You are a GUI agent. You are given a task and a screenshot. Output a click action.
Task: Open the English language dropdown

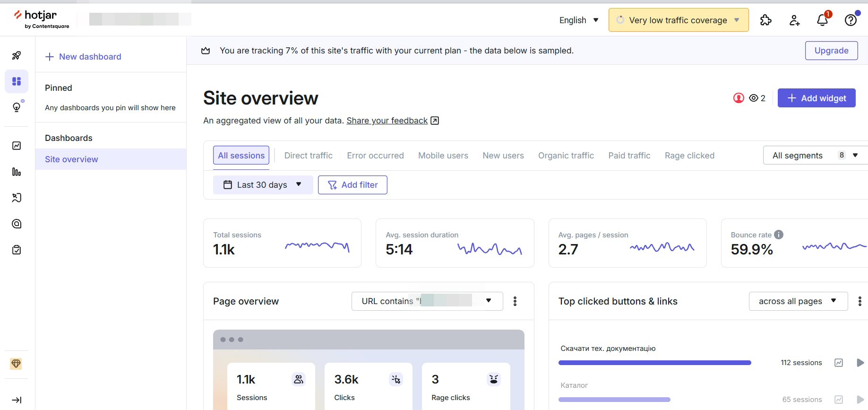click(579, 20)
